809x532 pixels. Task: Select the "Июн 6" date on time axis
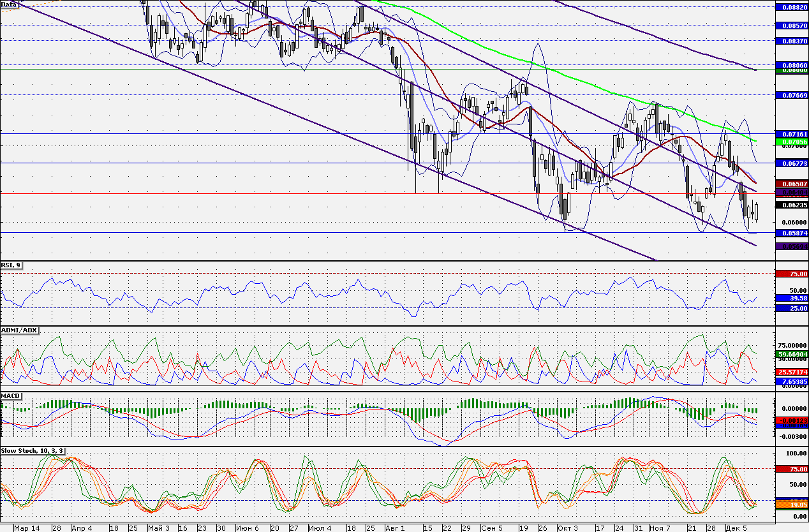pyautogui.click(x=247, y=528)
